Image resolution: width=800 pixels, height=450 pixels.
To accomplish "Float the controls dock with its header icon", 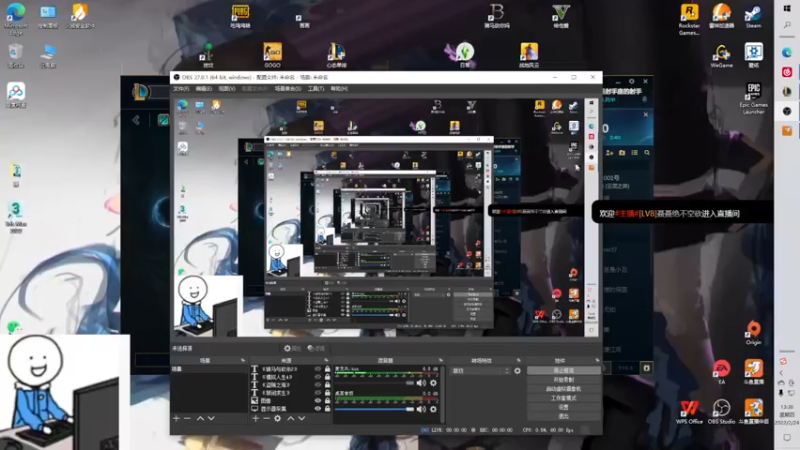I will 597,360.
